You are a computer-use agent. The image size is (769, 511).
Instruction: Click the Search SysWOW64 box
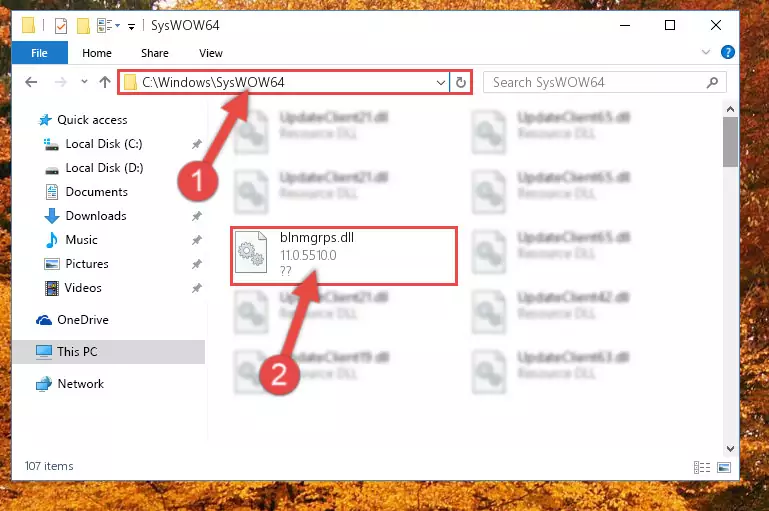pyautogui.click(x=604, y=82)
